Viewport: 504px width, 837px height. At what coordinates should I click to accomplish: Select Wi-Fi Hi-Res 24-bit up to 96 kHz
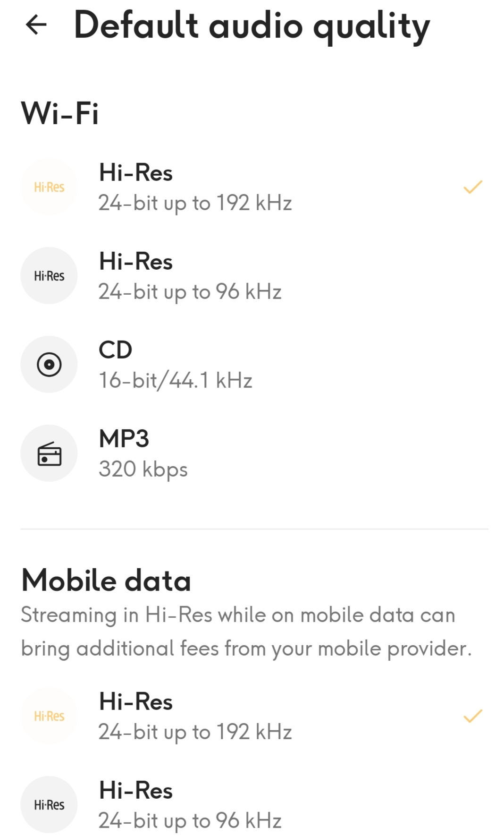pyautogui.click(x=190, y=276)
